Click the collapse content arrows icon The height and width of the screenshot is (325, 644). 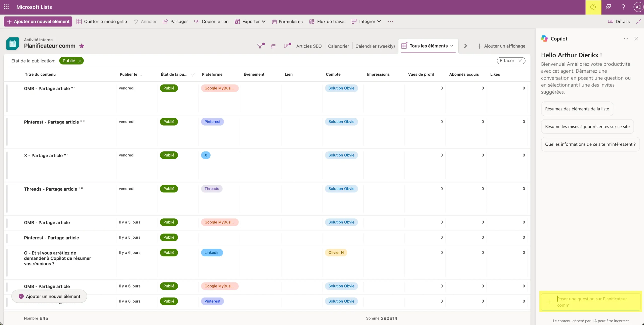tap(638, 21)
